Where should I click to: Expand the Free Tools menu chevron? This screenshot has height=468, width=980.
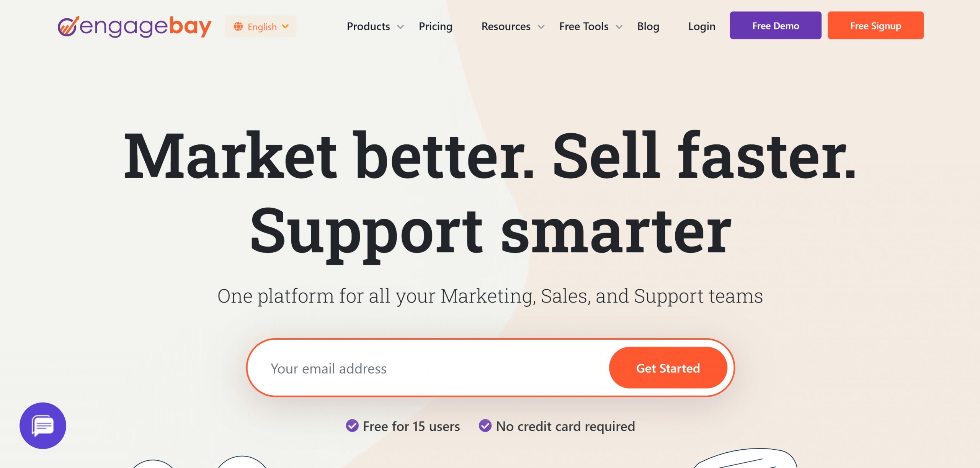[x=619, y=27]
